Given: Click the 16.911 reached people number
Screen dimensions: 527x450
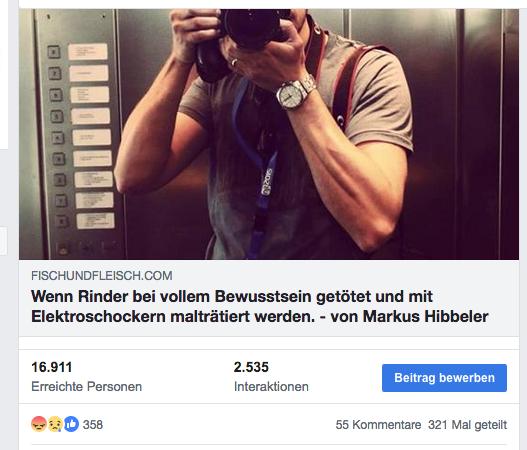Looking at the screenshot, I should (x=52, y=367).
